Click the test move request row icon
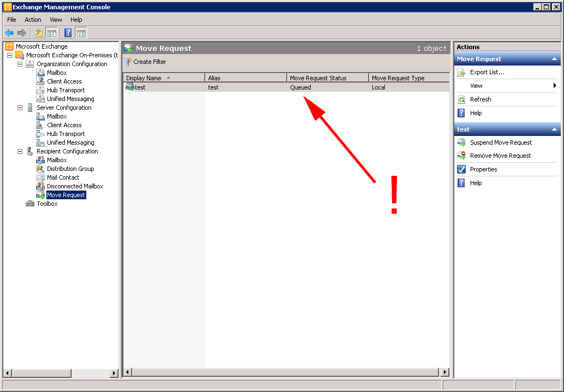Screen dimensions: 564x392 130,87
